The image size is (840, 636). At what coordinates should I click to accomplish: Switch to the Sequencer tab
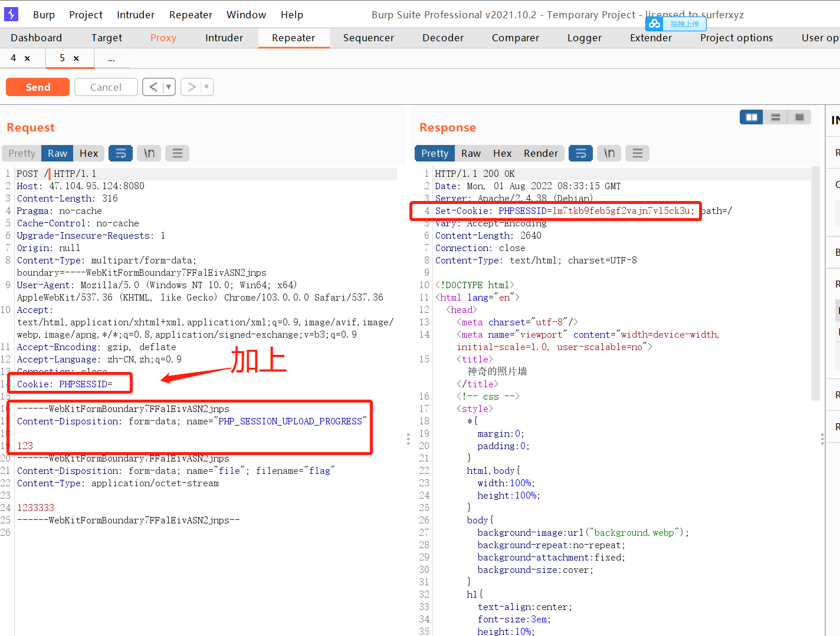click(369, 38)
